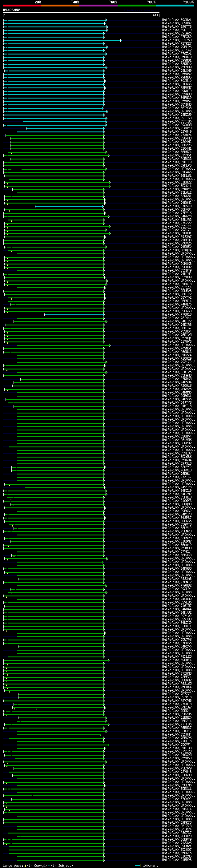This screenshot has width=197, height=868.
Task: Select hit UniRef100_Q12306
Action: (x=177, y=843)
